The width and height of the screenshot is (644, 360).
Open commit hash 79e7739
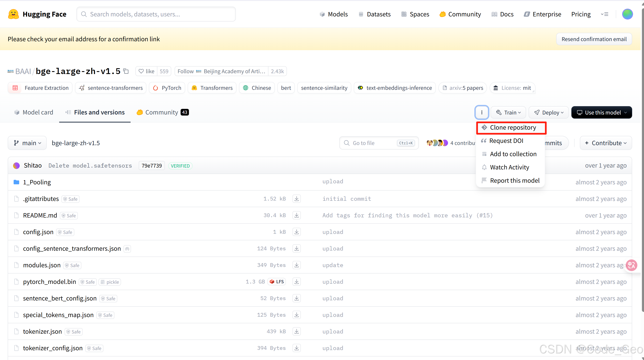pyautogui.click(x=152, y=166)
